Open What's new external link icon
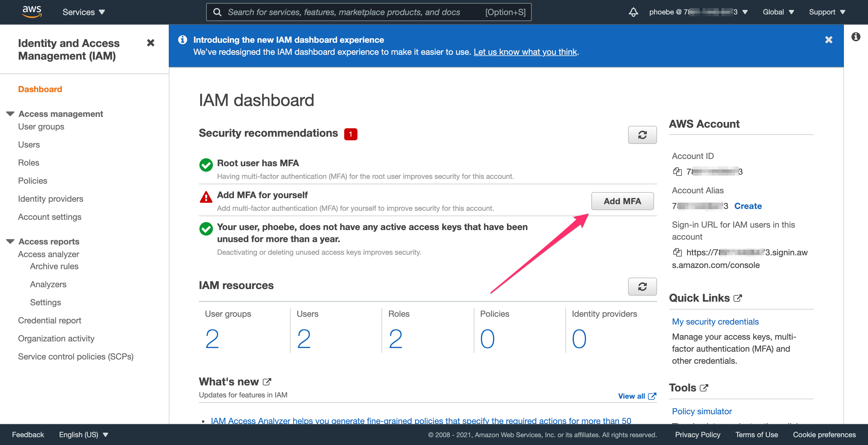868x445 pixels. click(x=267, y=382)
